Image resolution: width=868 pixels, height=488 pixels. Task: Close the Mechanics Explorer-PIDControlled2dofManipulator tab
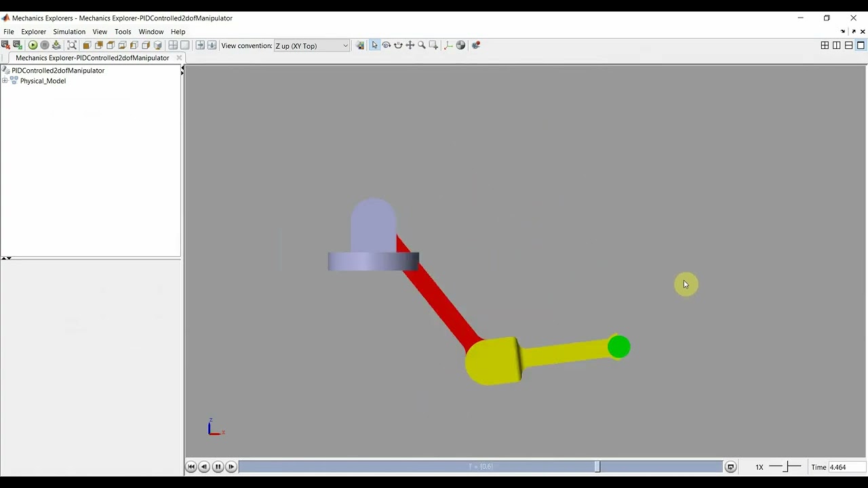[179, 58]
